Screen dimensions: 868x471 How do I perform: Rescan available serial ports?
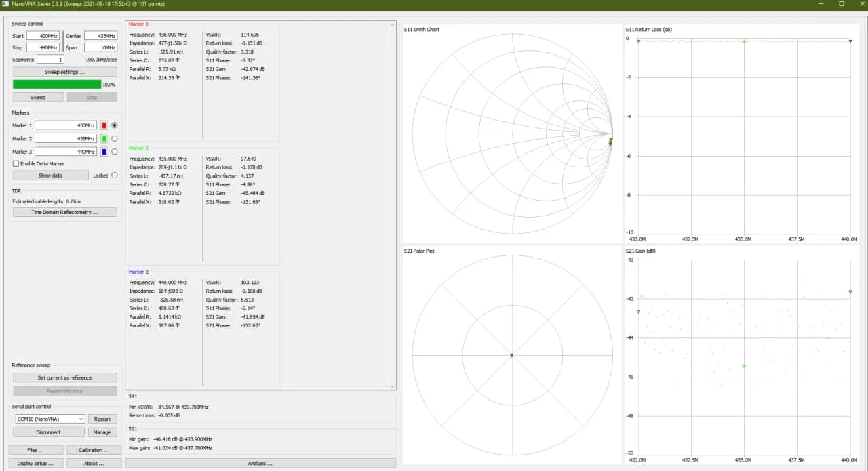click(x=102, y=419)
